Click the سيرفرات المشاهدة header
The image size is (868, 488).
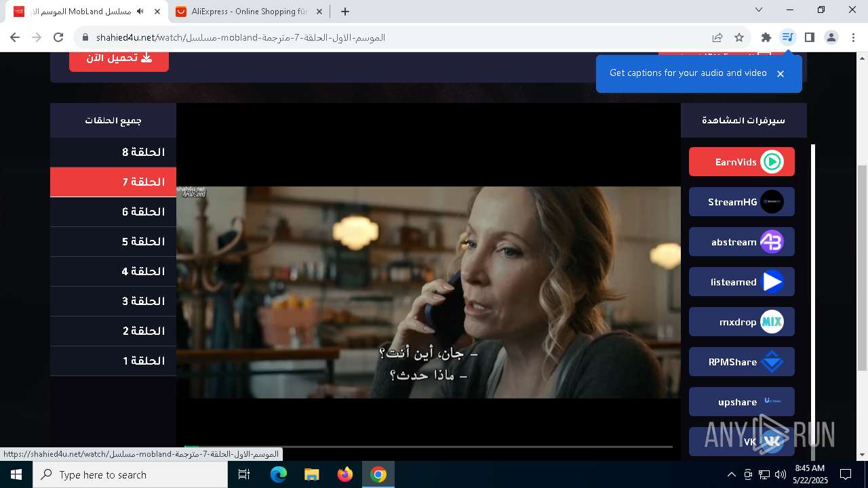(x=743, y=120)
